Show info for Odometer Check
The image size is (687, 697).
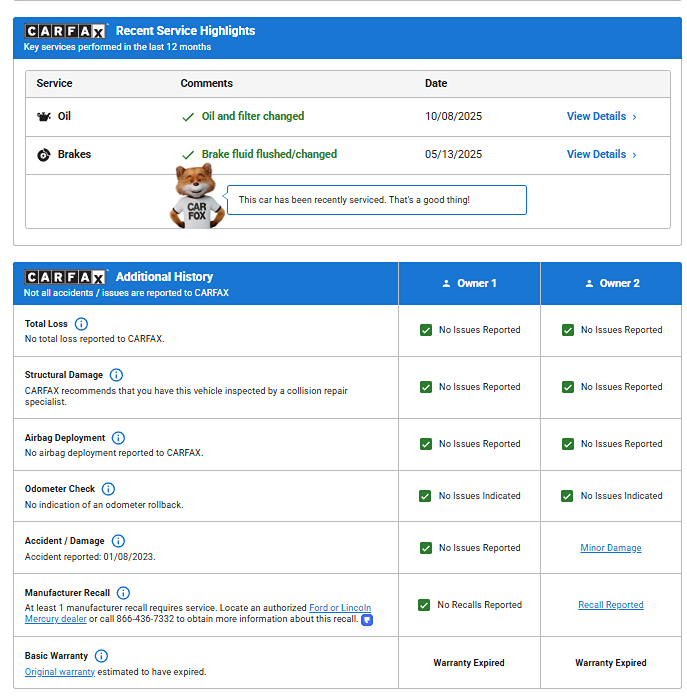tap(108, 489)
